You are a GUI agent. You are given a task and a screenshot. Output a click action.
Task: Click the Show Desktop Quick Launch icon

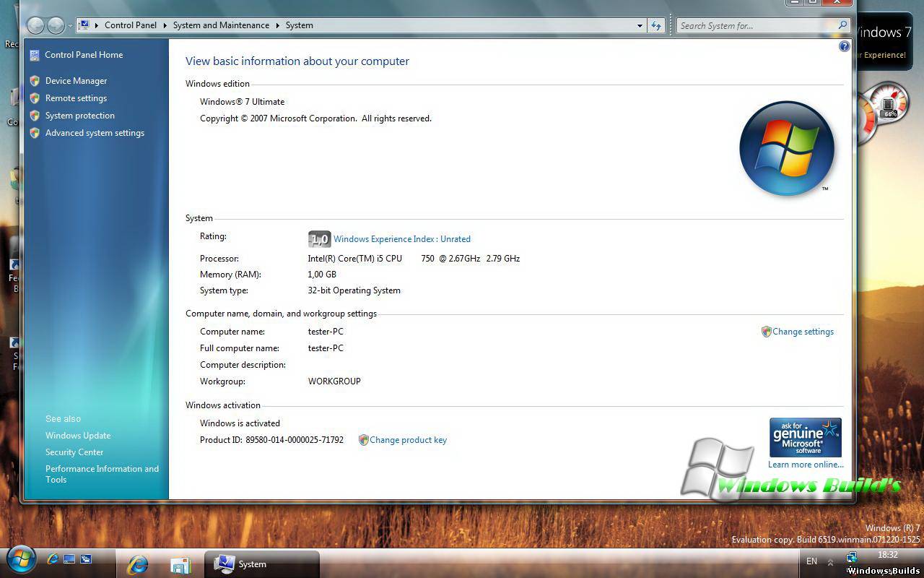coord(69,559)
